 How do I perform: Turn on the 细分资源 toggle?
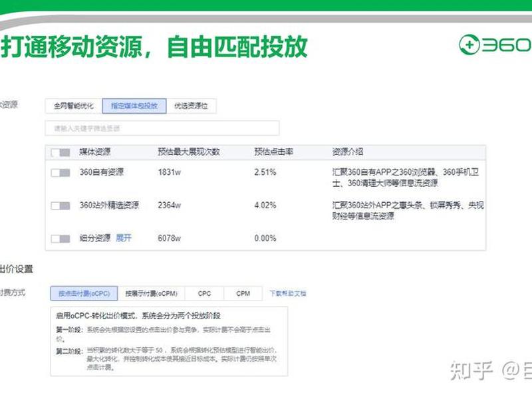(61, 239)
